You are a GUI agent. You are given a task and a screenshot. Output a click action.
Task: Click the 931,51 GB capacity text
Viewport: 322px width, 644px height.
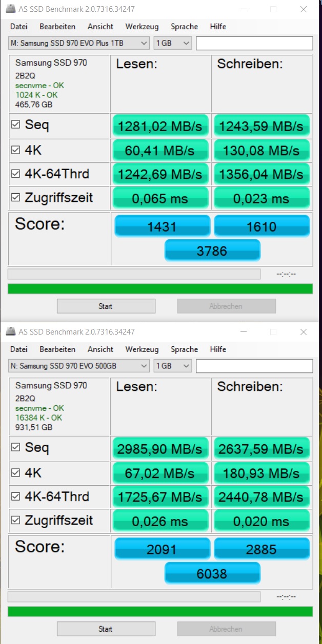(33, 427)
